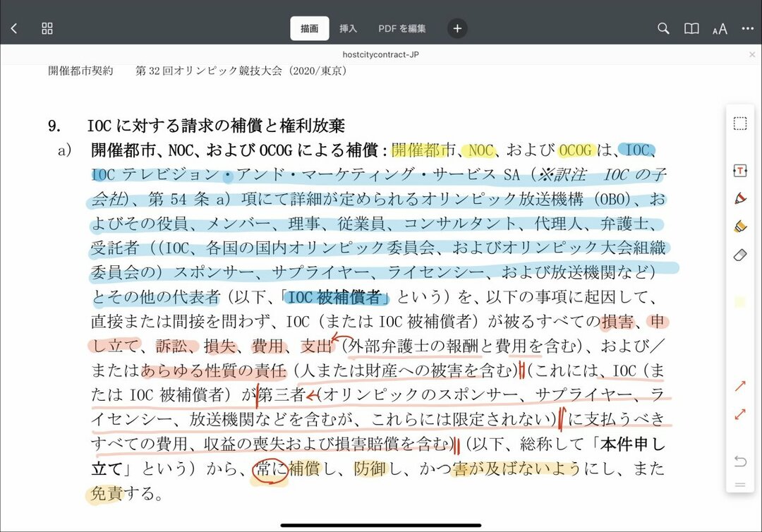Click the underlined word '第三者'

282,395
